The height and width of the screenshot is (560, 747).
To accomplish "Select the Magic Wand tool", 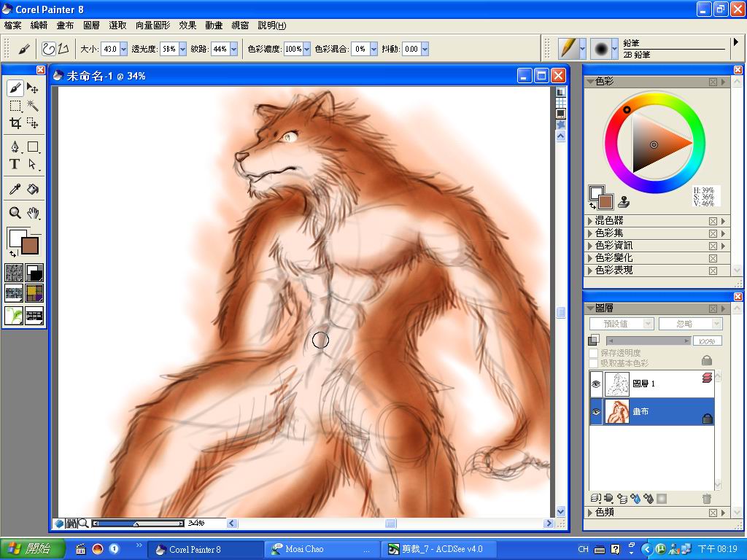I will (33, 106).
